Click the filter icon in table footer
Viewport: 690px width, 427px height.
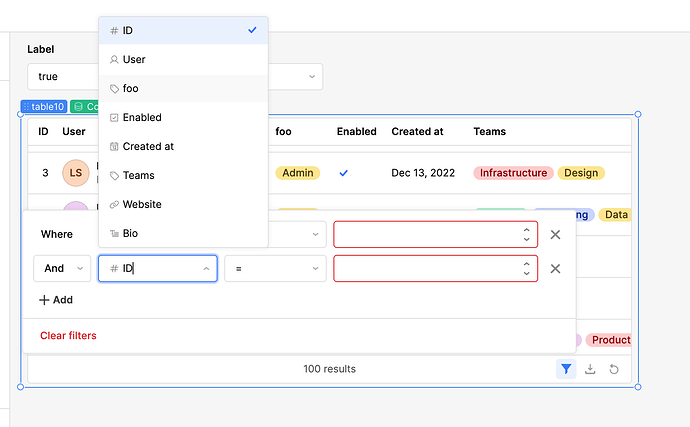(x=566, y=369)
